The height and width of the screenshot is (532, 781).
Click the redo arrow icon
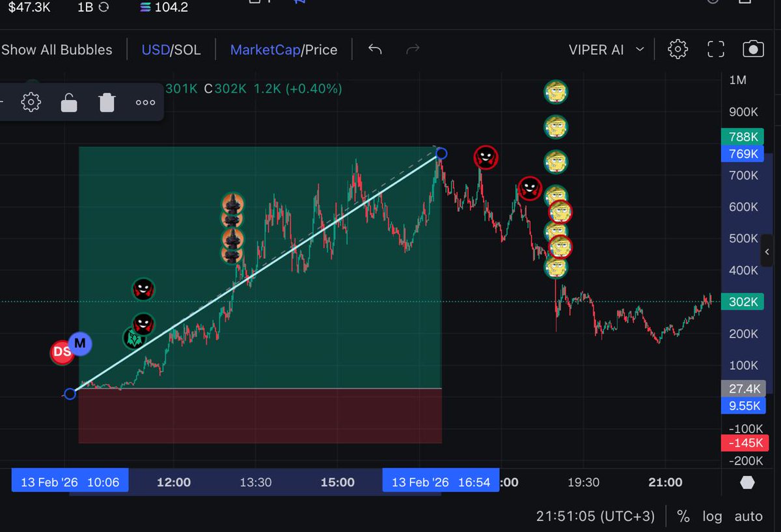(413, 49)
